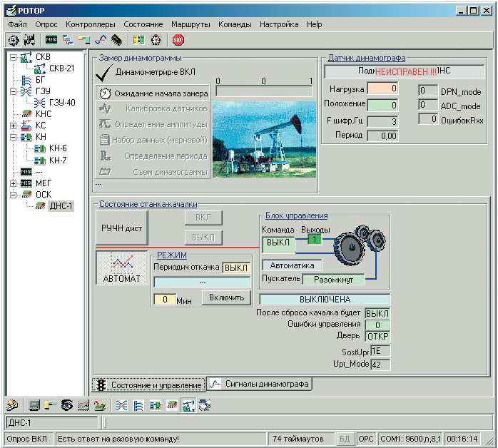Open the Файл menu

[17, 24]
